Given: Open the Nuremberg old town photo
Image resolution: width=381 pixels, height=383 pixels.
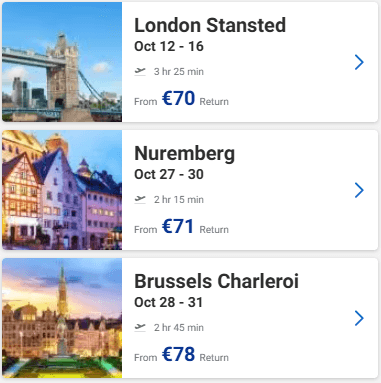Looking at the screenshot, I should pos(62,190).
